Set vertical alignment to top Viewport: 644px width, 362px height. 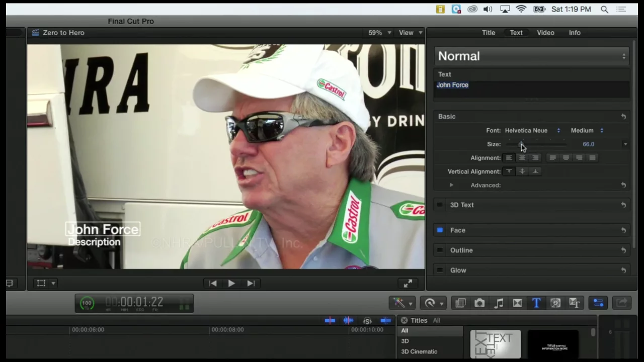[509, 171]
